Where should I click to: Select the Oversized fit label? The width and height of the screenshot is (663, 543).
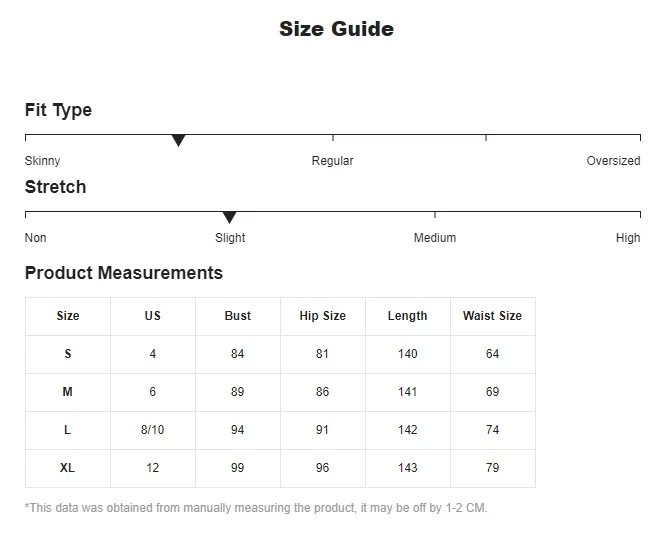(613, 161)
